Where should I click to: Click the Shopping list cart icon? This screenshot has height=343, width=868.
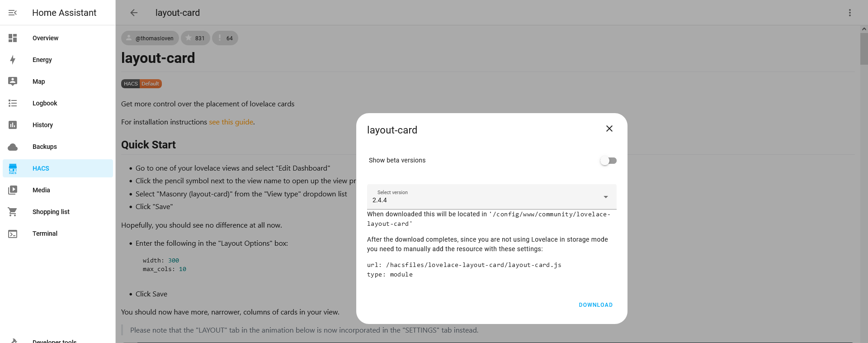coord(13,212)
